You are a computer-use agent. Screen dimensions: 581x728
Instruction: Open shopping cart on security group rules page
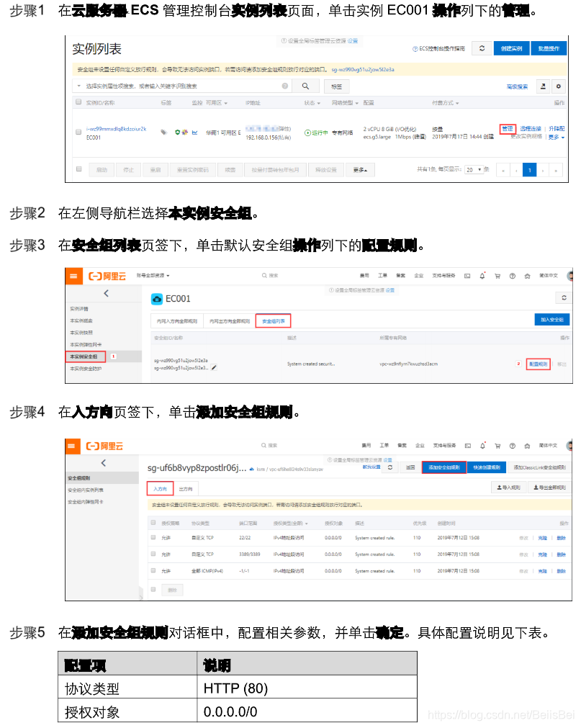497,446
